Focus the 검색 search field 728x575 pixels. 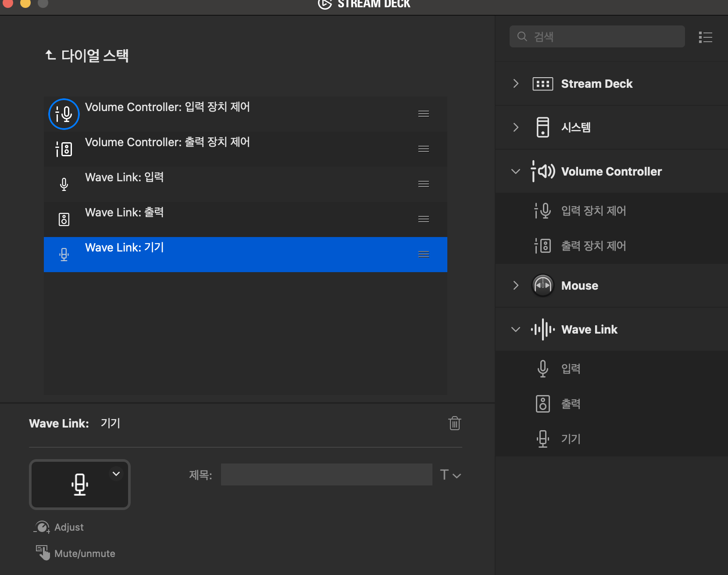597,36
